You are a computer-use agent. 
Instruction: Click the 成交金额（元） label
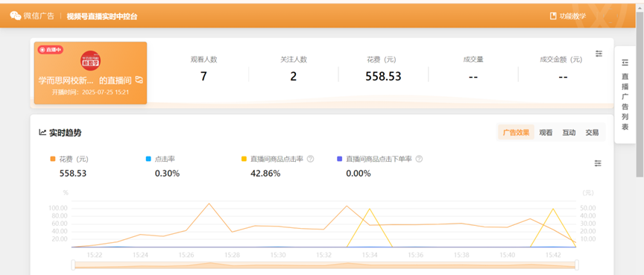pos(561,60)
